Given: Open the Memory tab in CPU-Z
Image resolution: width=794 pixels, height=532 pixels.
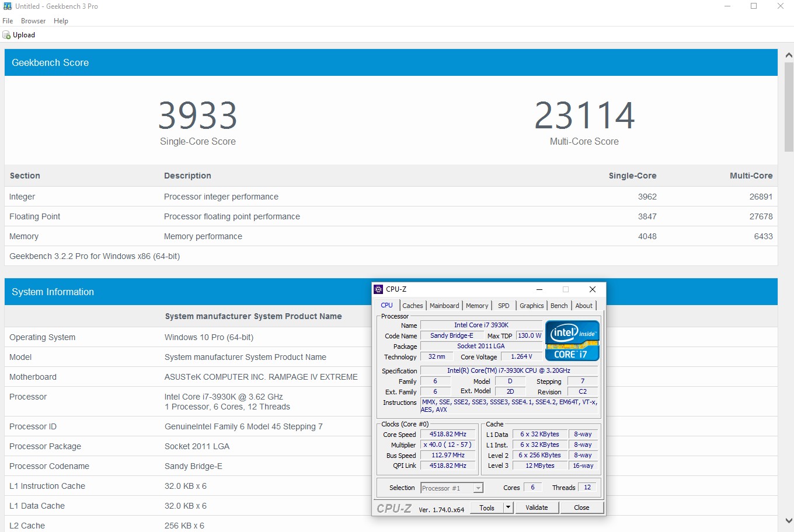Looking at the screenshot, I should coord(477,306).
